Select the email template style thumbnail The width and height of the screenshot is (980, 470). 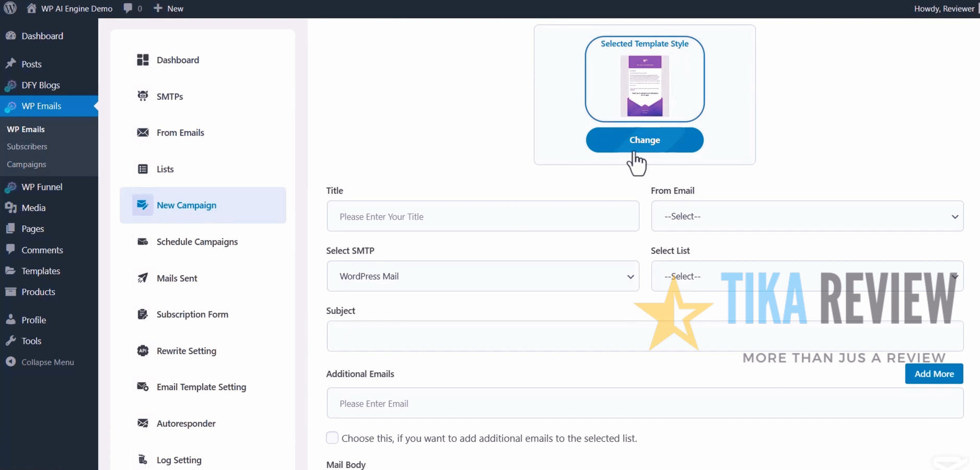tap(645, 86)
